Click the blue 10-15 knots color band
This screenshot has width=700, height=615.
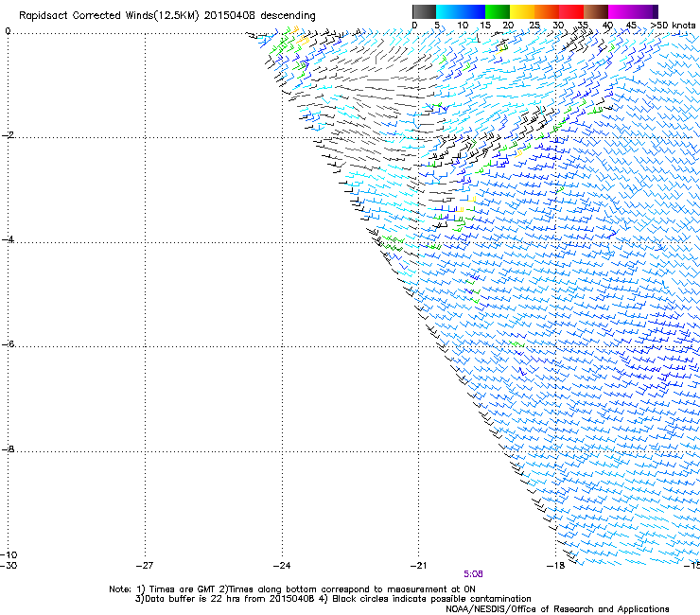pyautogui.click(x=473, y=11)
